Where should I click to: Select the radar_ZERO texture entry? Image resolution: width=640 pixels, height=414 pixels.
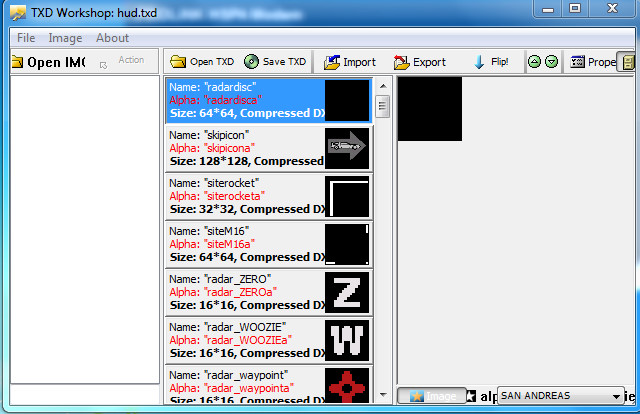pos(269,292)
